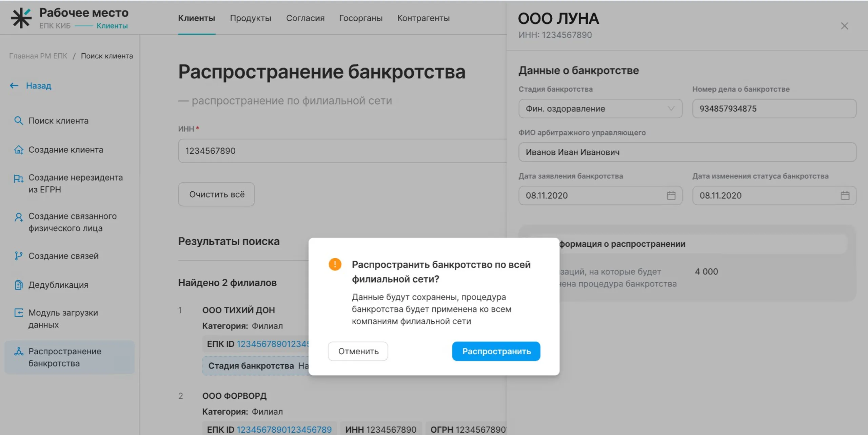Click the document icon for Дедубликация
This screenshot has height=435, width=868.
pos(19,285)
